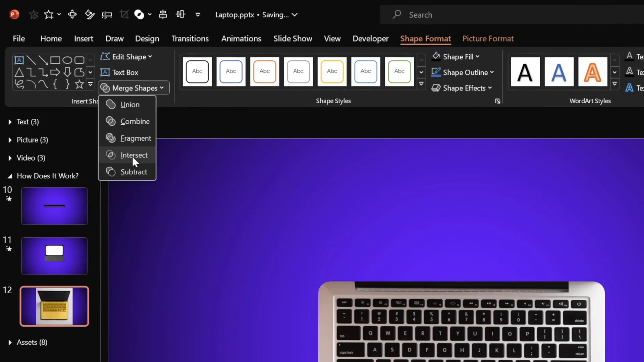
Task: Open the file name Saving status dropdown
Action: [x=295, y=15]
